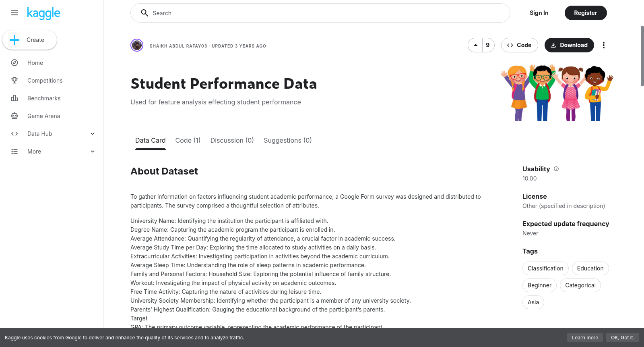Expand the Data Hub section

(x=93, y=134)
